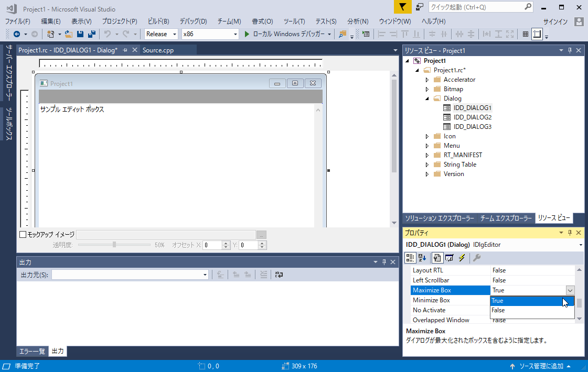Open the Toolbox side tab

[9, 124]
